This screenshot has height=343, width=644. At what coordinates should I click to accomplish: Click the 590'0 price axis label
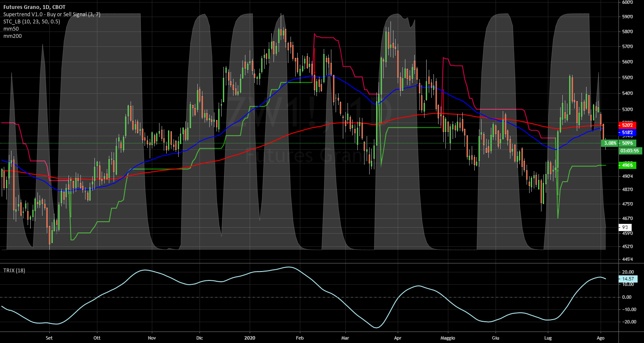tap(627, 17)
